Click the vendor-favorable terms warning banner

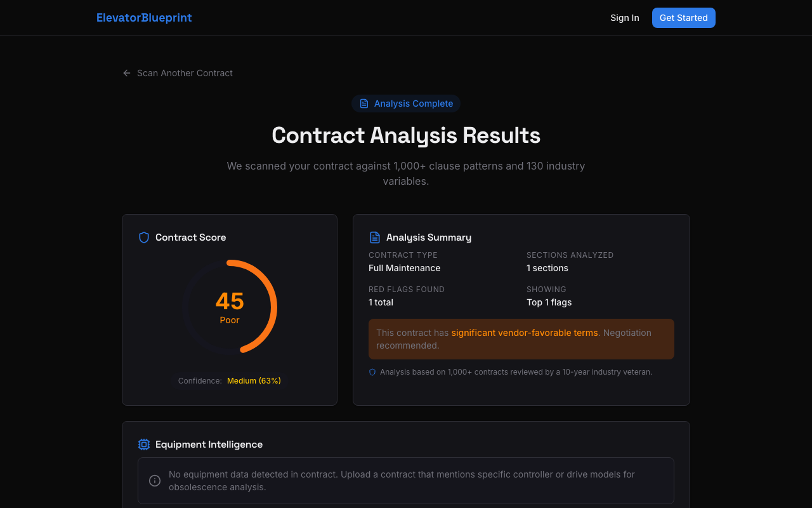coord(521,338)
